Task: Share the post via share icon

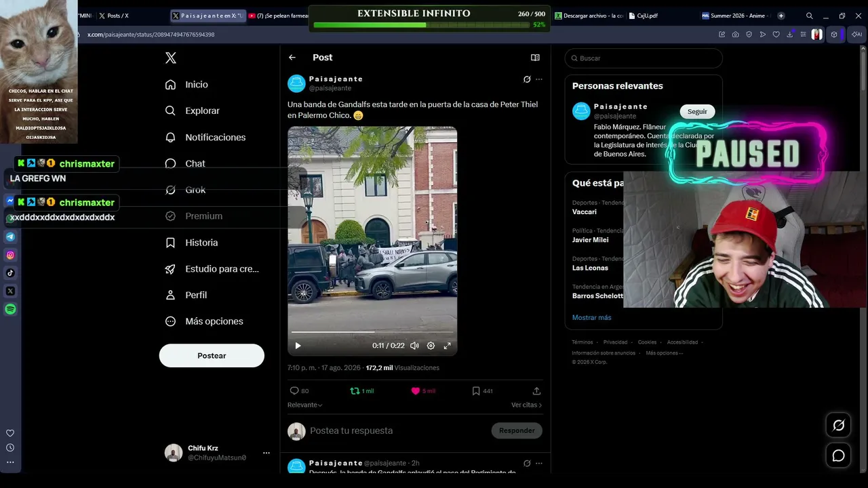Action: tap(536, 391)
